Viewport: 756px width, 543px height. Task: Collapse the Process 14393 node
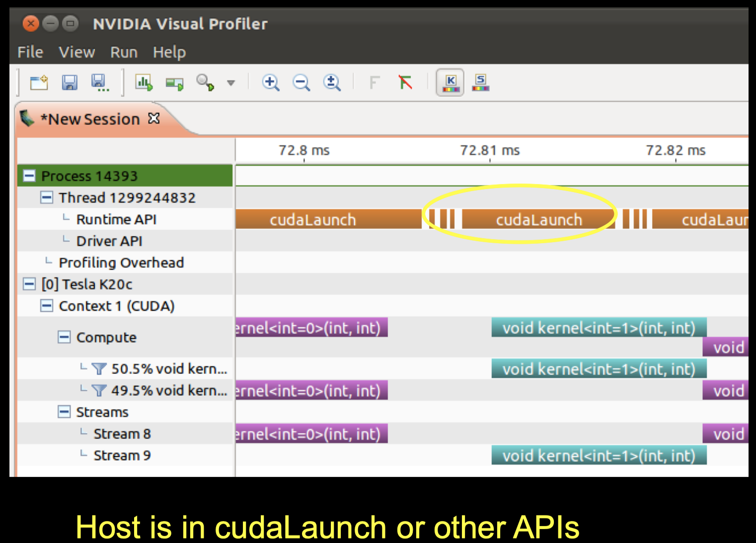29,176
